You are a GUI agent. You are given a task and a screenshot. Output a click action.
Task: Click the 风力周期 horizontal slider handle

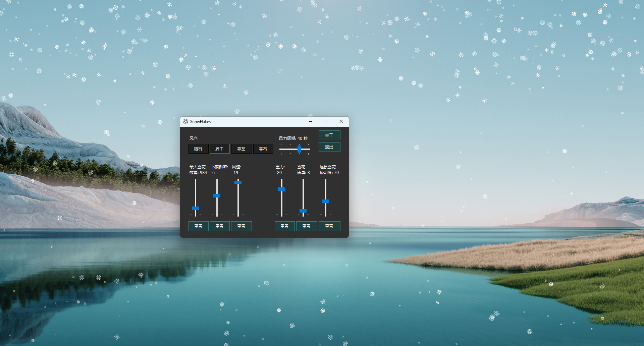299,149
